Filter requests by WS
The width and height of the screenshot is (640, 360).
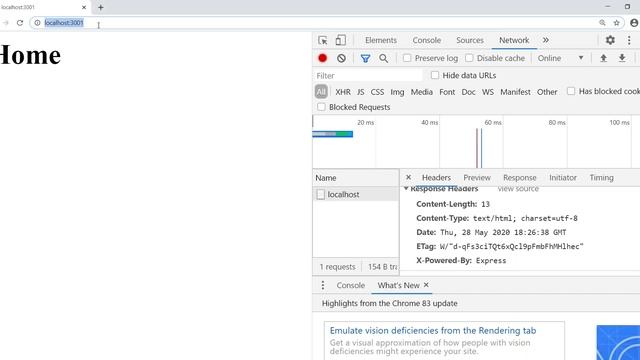488,92
